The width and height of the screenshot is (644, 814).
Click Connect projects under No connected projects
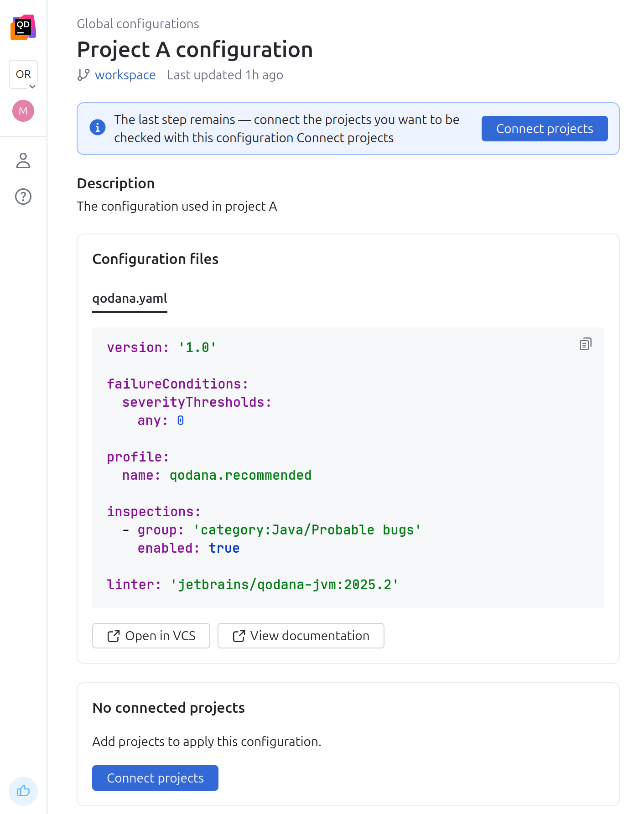(x=155, y=778)
